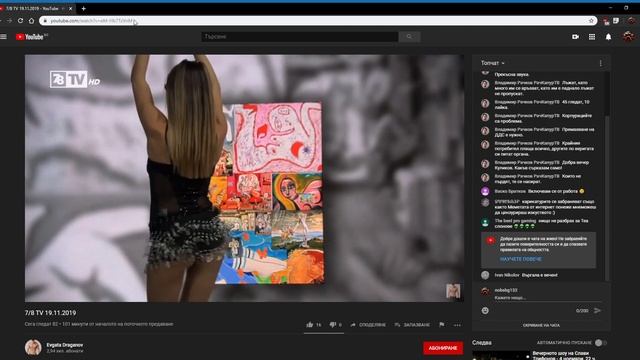
Task: Click the channel watermark in the video corner
Action: 453,291
